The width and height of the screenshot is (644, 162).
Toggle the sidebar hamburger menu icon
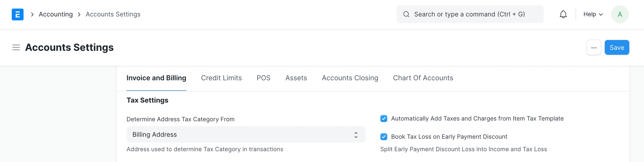(x=16, y=48)
